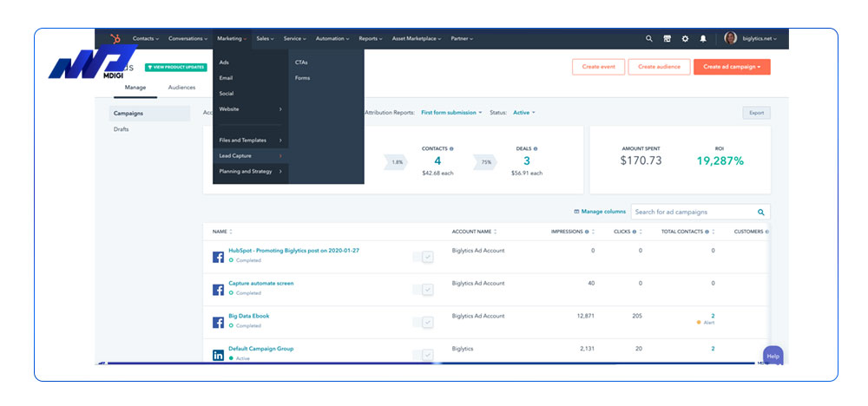This screenshot has width=868, height=406.
Task: Click the Impressions column info icon
Action: coord(587,232)
